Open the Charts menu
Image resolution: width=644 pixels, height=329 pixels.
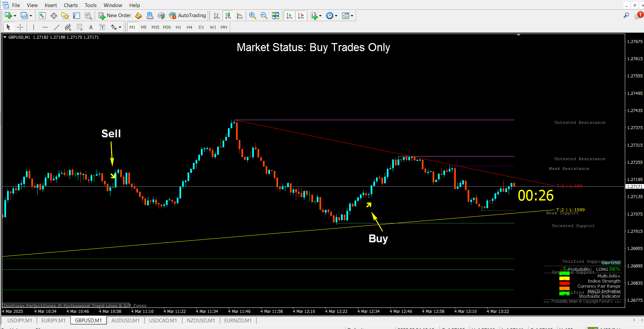point(71,5)
